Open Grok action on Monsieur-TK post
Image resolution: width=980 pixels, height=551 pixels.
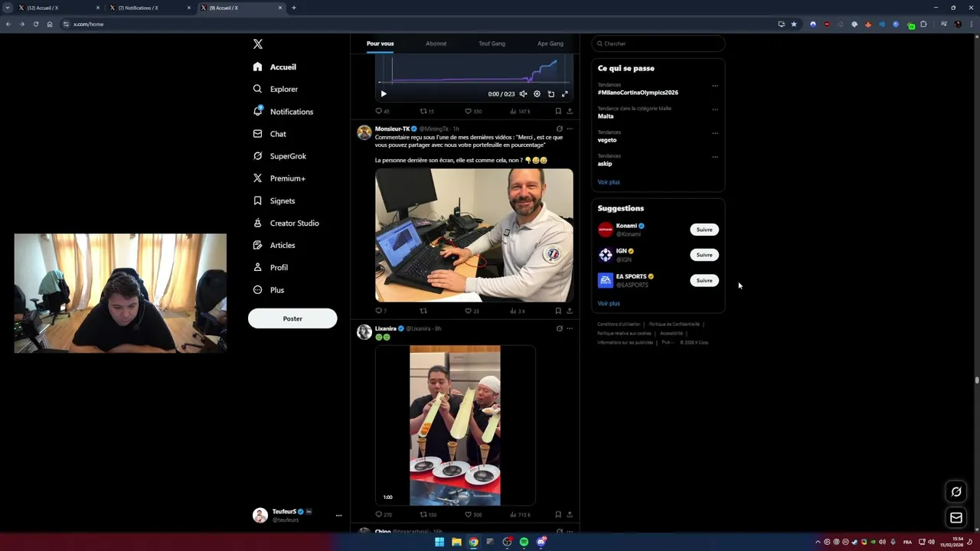pos(559,129)
